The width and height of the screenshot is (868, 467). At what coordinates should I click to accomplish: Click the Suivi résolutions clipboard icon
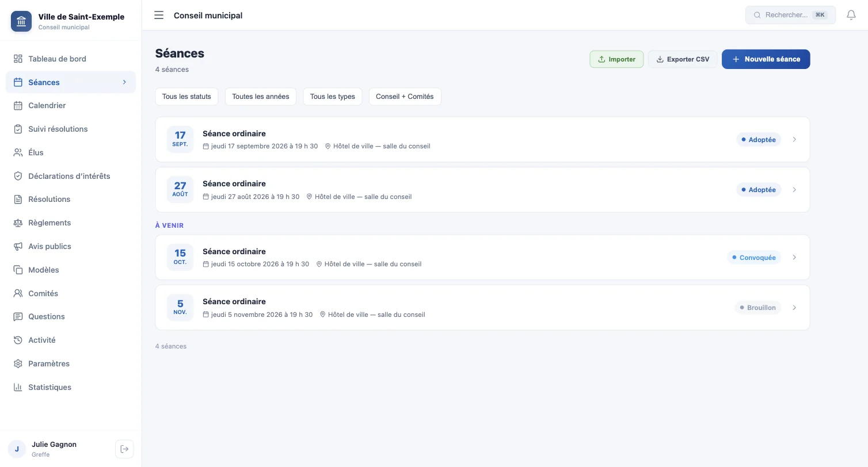click(x=18, y=129)
